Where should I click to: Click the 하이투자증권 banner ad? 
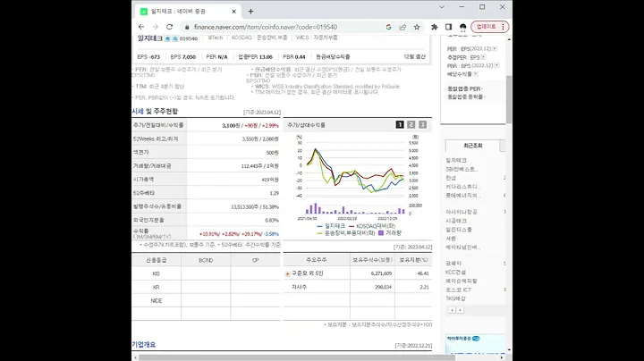(x=475, y=344)
